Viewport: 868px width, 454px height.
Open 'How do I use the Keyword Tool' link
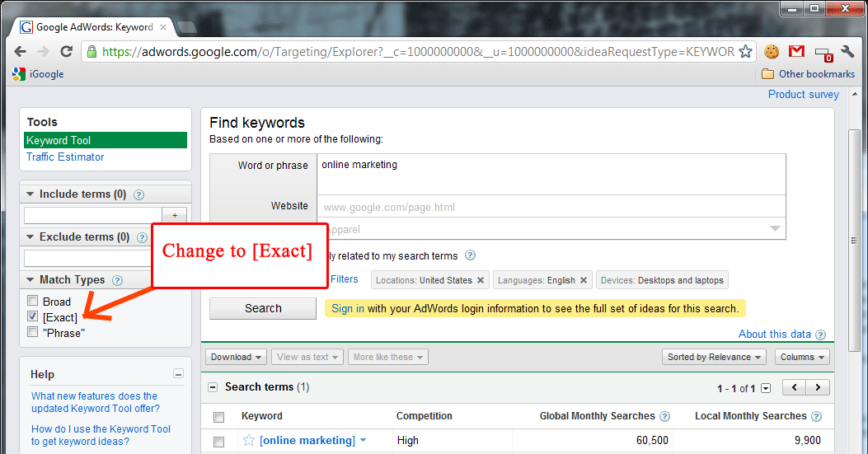pos(101,435)
